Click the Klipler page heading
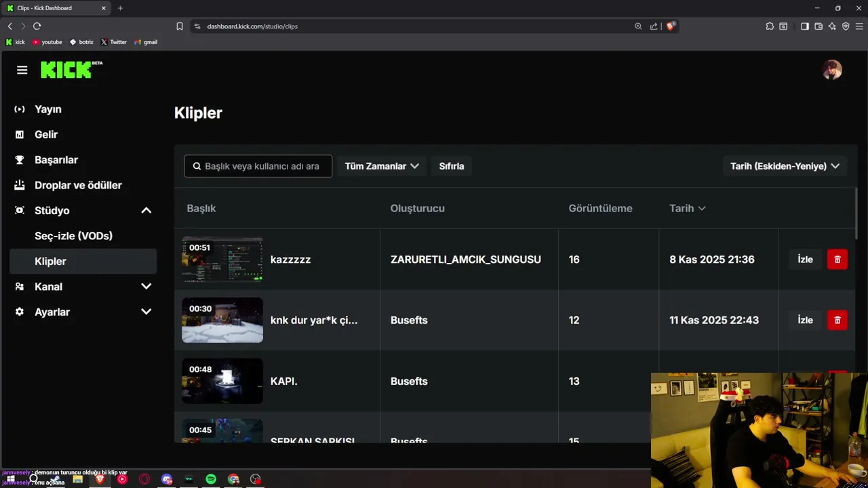This screenshot has height=488, width=868. click(198, 113)
